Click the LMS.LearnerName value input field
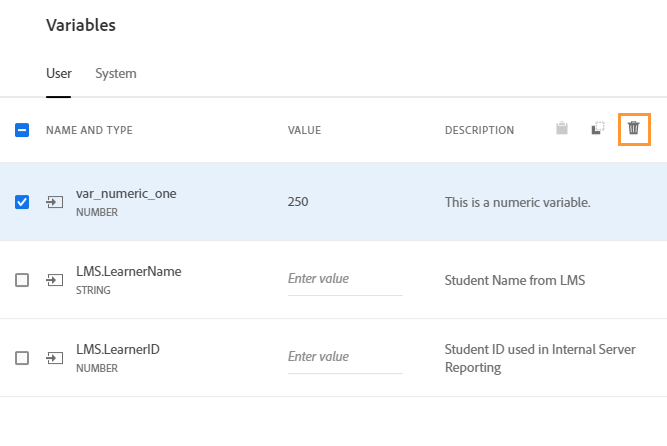This screenshot has width=667, height=446. pos(344,279)
